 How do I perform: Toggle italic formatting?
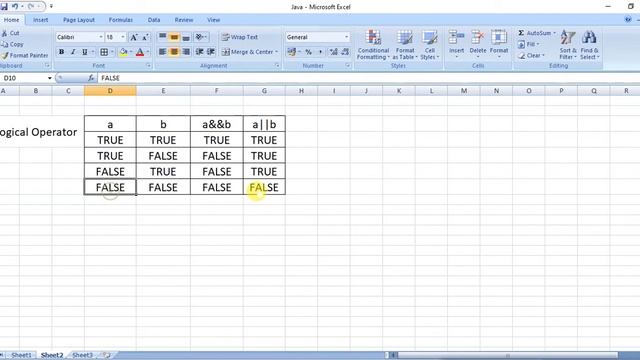(x=73, y=52)
